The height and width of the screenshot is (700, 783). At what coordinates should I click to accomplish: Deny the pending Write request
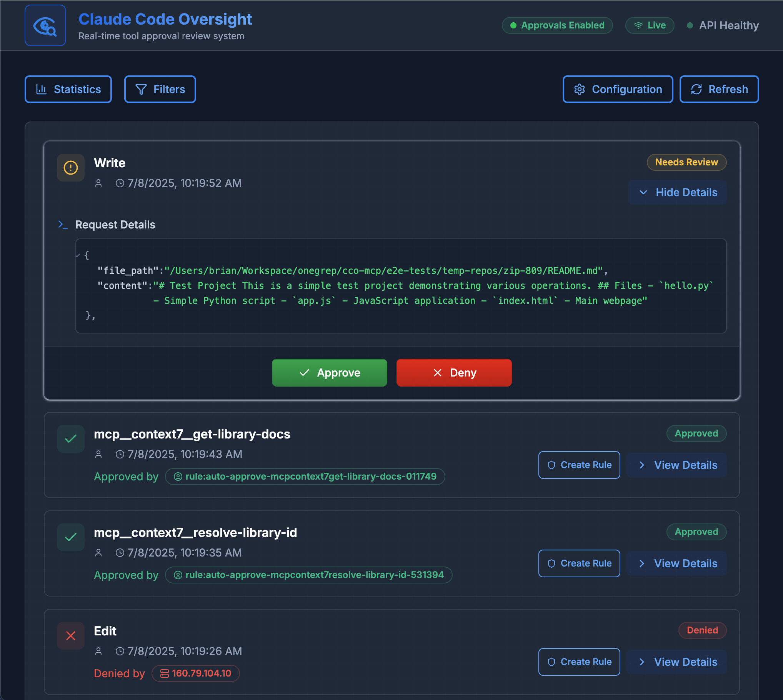coord(454,373)
